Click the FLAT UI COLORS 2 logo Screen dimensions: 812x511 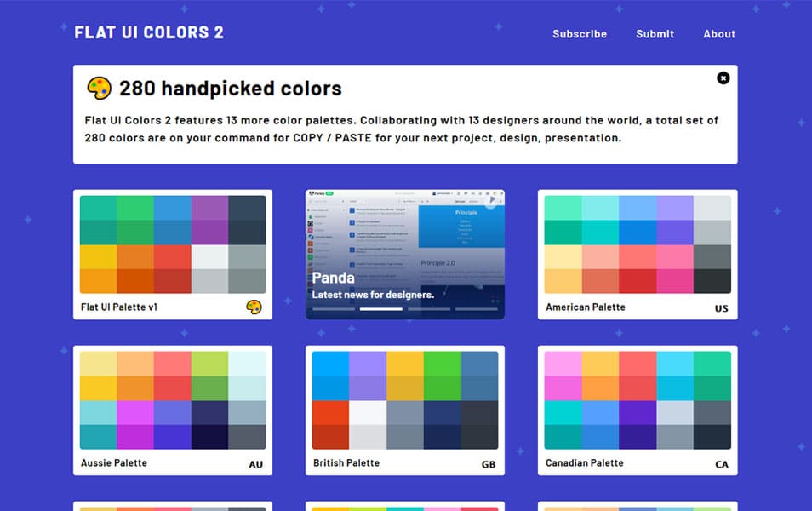point(148,32)
